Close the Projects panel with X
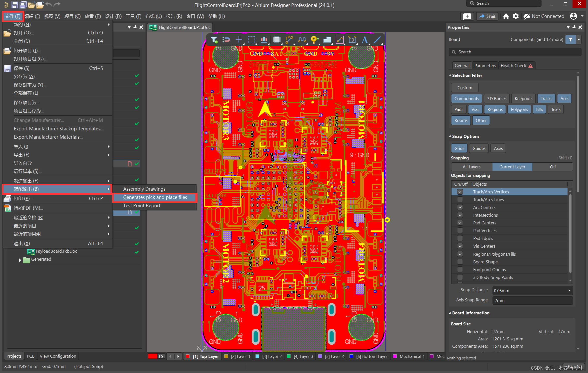 [x=141, y=27]
